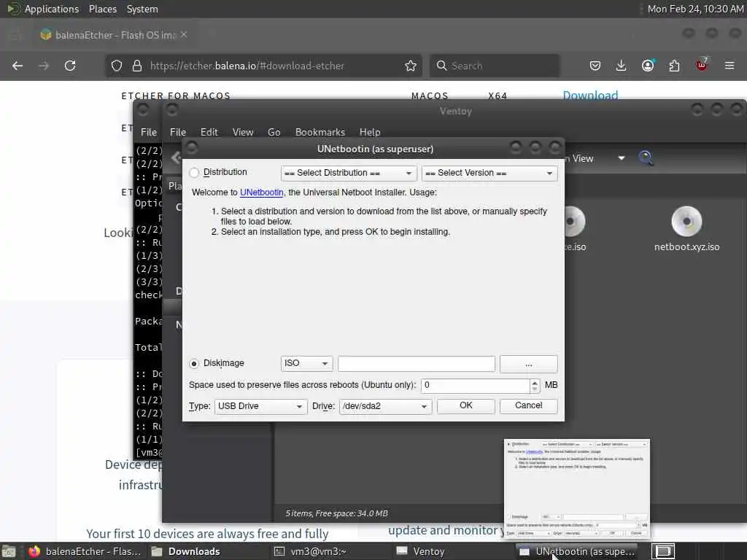Screen dimensions: 747x560
Task: Open the Firefox hamburger menu
Action: [x=729, y=66]
